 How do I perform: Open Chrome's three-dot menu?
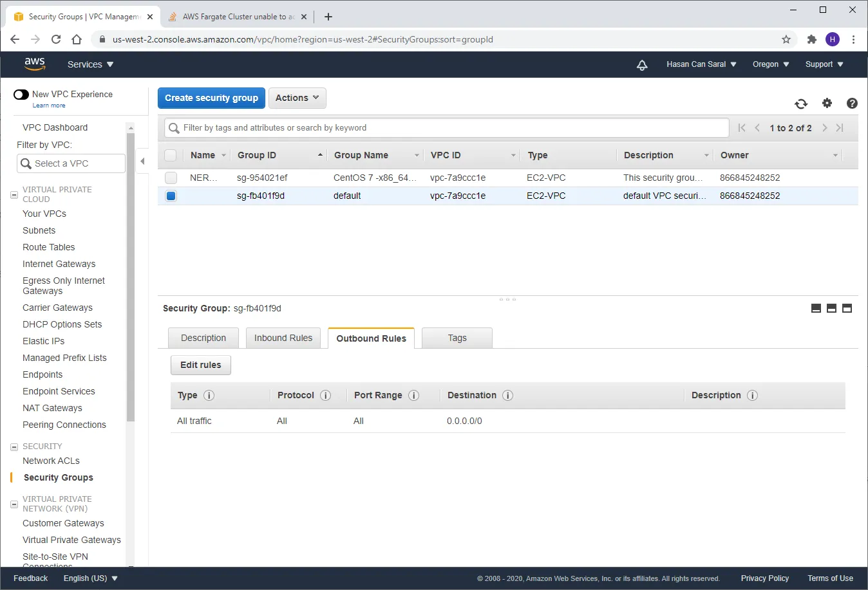853,39
